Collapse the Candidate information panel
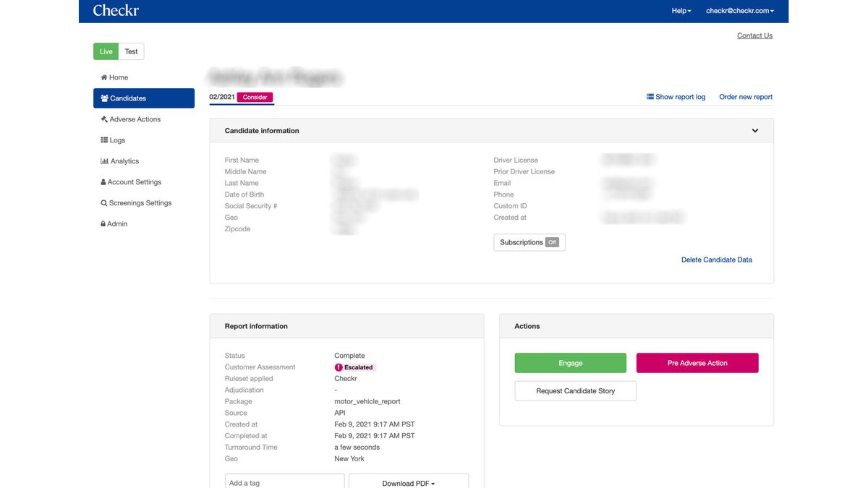This screenshot has height=488, width=868. click(x=754, y=129)
